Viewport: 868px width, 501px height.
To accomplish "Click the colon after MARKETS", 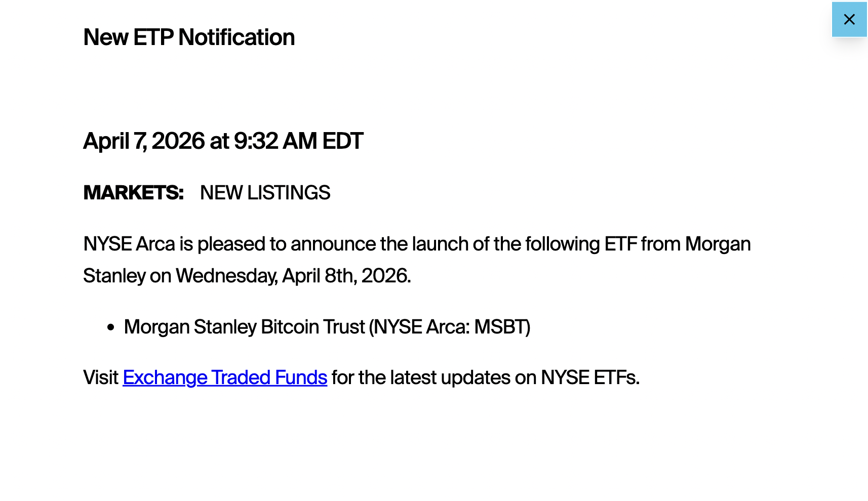I will 180,193.
